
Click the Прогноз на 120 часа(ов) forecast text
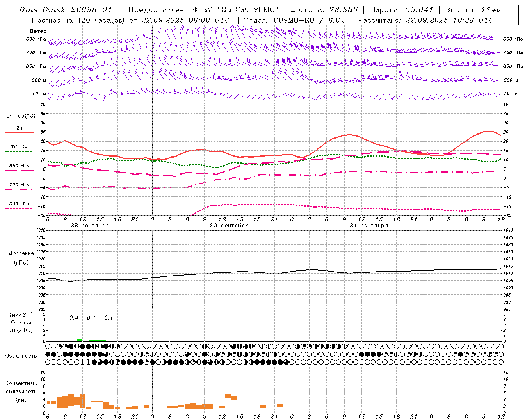tap(79, 20)
